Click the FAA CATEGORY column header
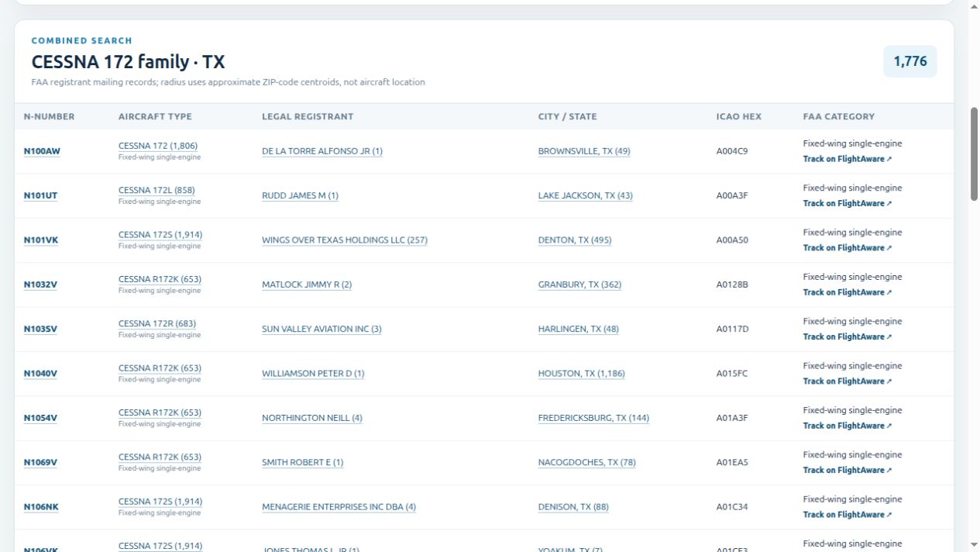The height and width of the screenshot is (552, 980). 839,116
